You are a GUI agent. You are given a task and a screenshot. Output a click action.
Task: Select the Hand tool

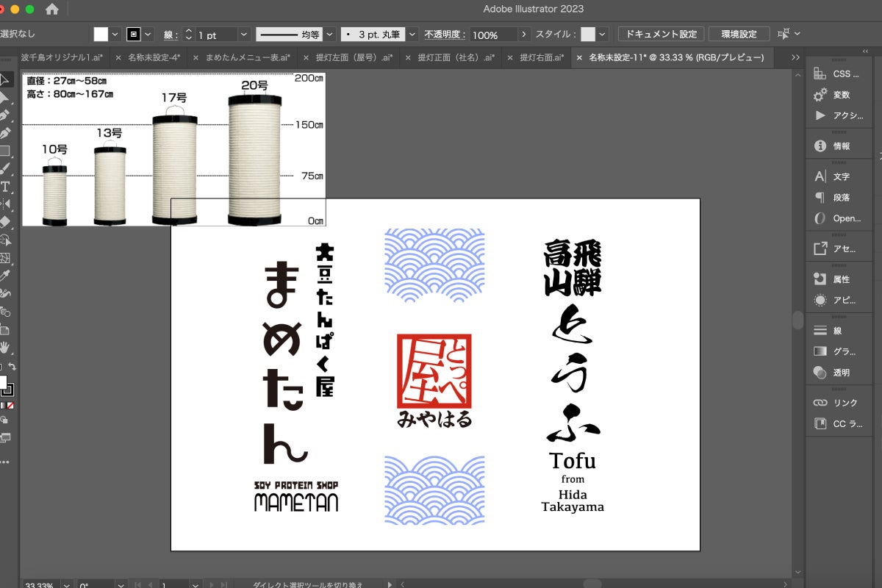(4, 347)
